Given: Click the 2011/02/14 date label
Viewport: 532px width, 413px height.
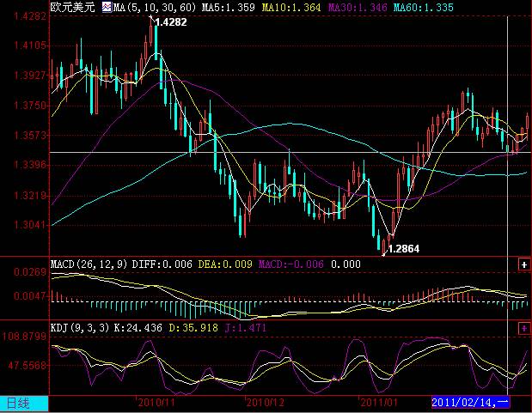Looking at the screenshot, I should click(470, 403).
